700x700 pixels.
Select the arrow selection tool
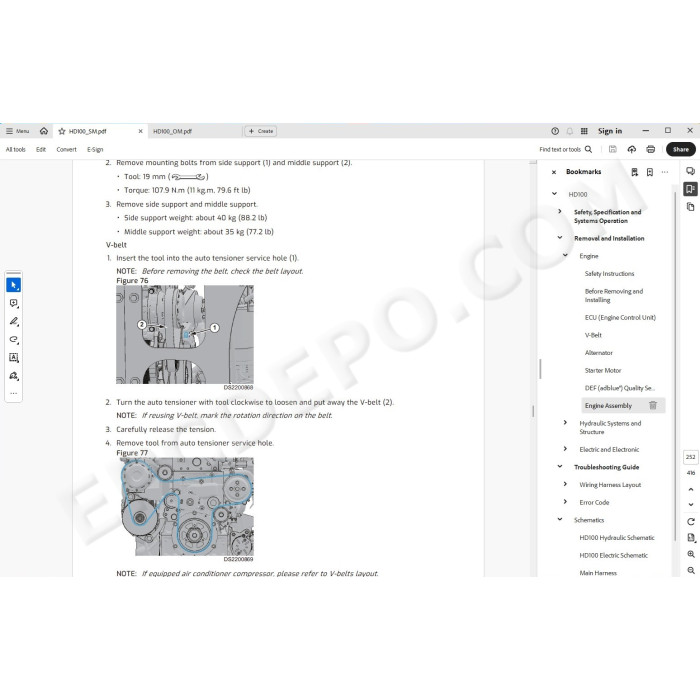point(13,285)
